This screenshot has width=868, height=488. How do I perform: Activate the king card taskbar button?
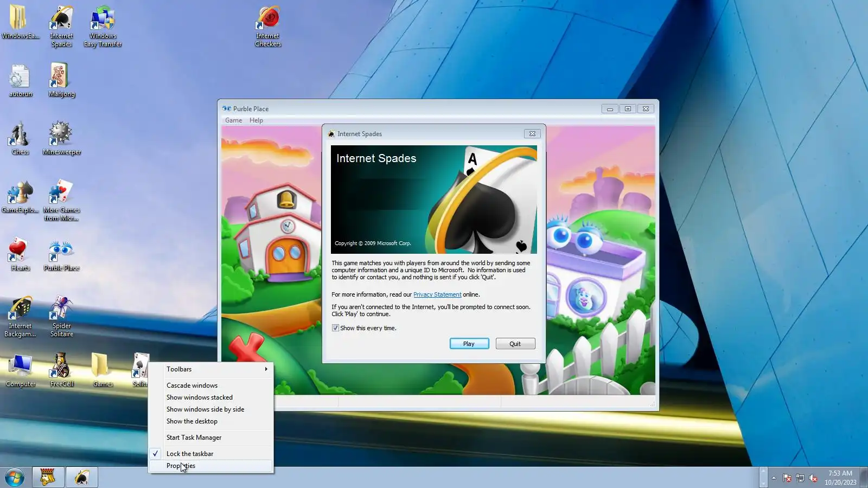tap(48, 478)
